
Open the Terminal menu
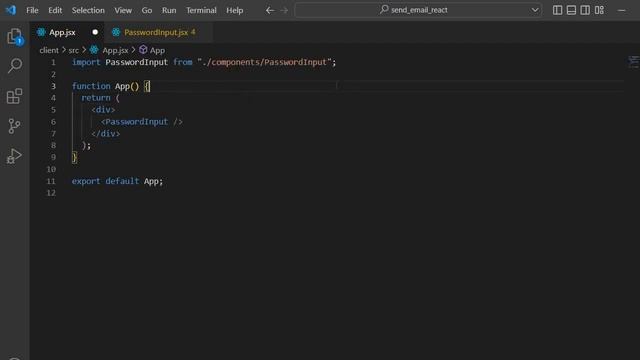click(x=201, y=10)
